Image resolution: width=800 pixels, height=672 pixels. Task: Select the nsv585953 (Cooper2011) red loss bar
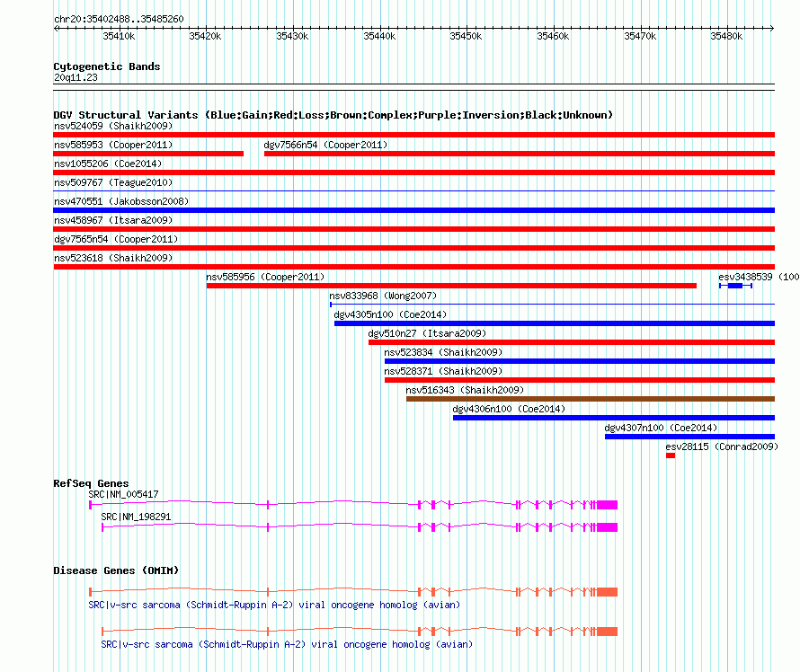click(148, 154)
